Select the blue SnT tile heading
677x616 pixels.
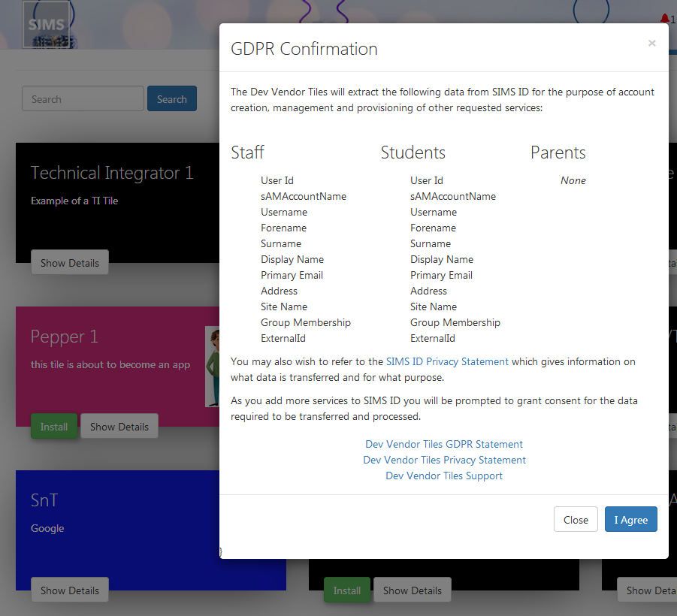44,500
